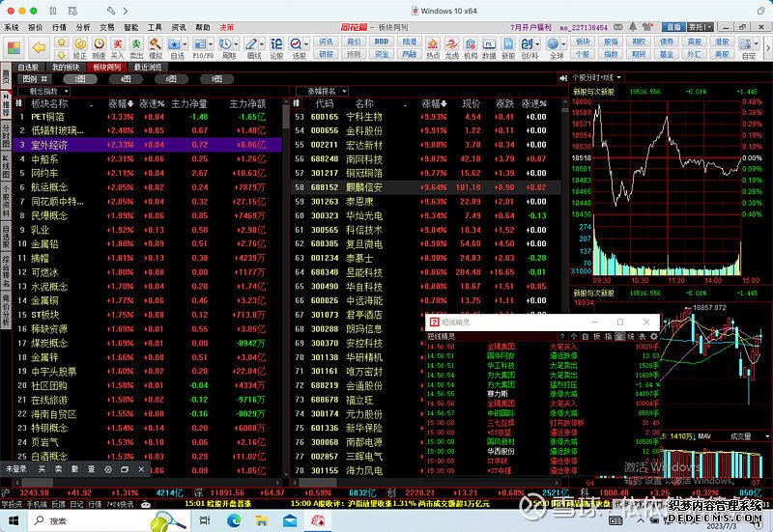Open the 论股 discussion icon

click(276, 47)
